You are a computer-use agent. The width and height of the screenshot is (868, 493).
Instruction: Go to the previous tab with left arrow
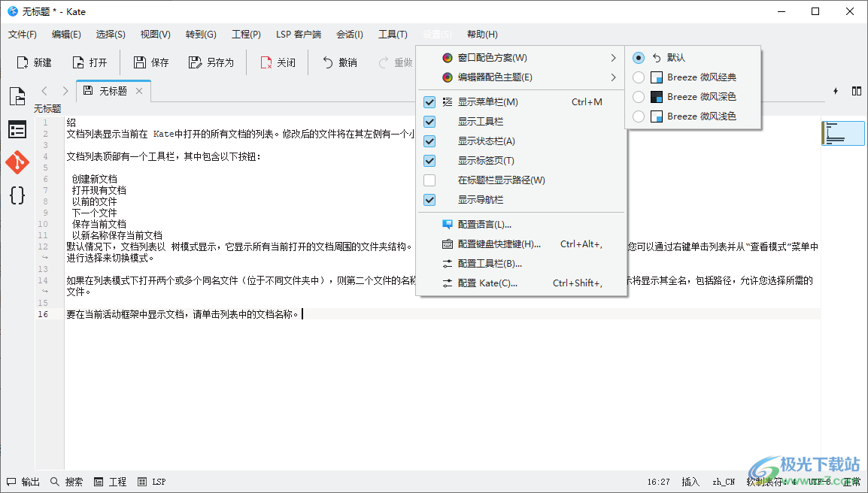click(45, 91)
